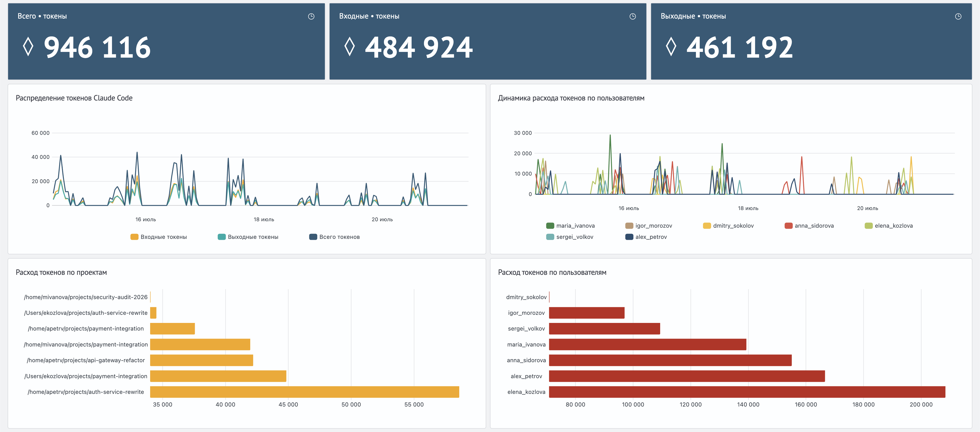Screen dimensions: 980x432
Task: Toggle elena_kozlova series in the legend
Action: pos(888,226)
